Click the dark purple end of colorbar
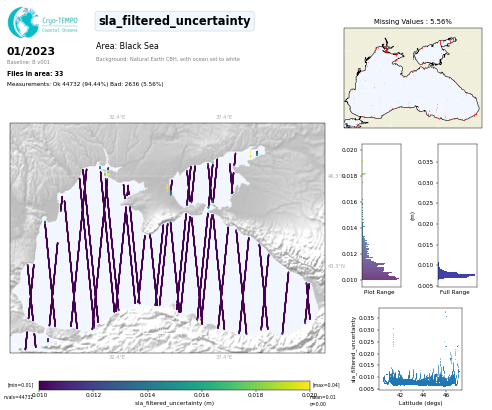The width and height of the screenshot is (492, 410). pos(46,385)
